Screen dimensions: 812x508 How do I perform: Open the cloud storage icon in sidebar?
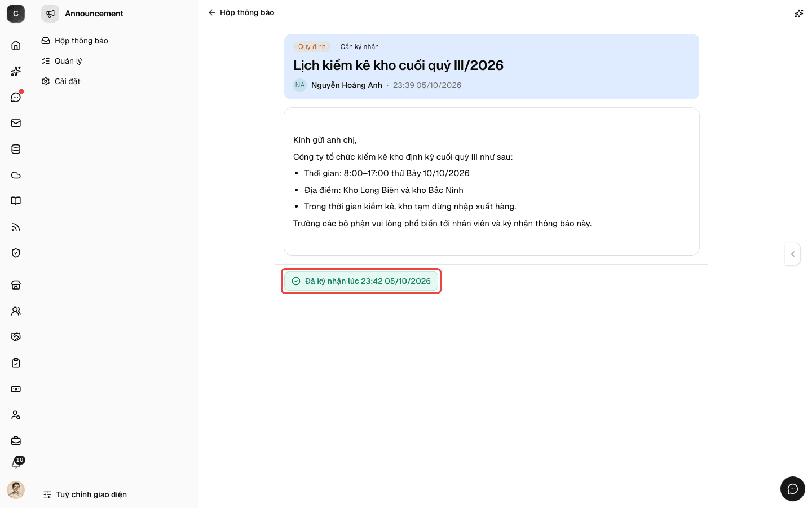16,175
